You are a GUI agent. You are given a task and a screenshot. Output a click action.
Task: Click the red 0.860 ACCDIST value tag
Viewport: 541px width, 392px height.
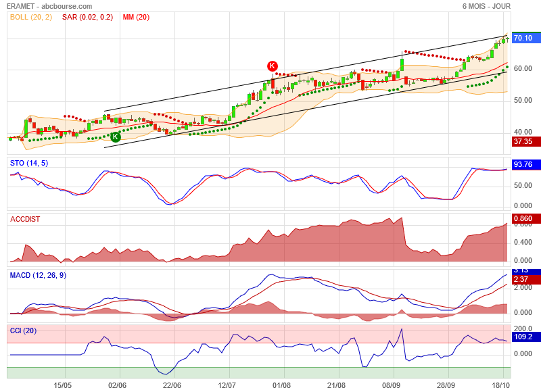[526, 218]
